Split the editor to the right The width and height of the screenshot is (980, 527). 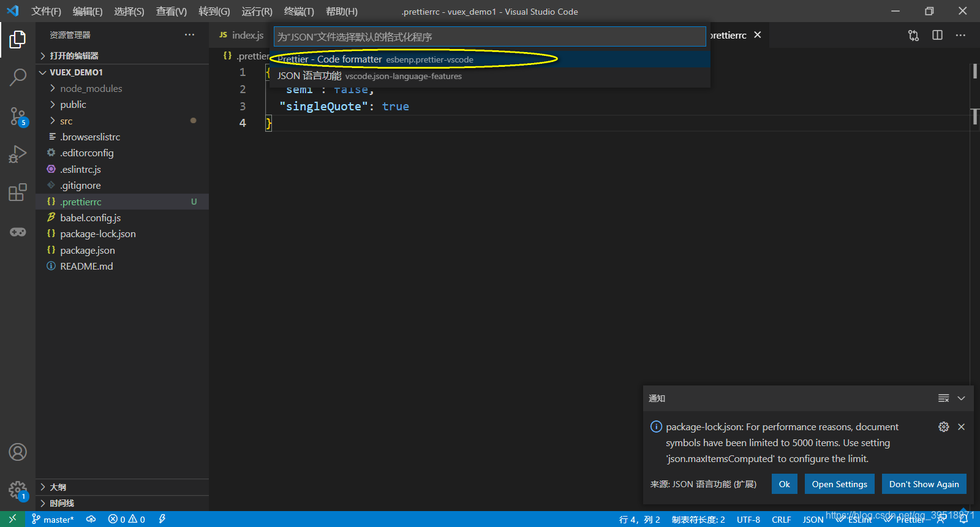pyautogui.click(x=937, y=36)
